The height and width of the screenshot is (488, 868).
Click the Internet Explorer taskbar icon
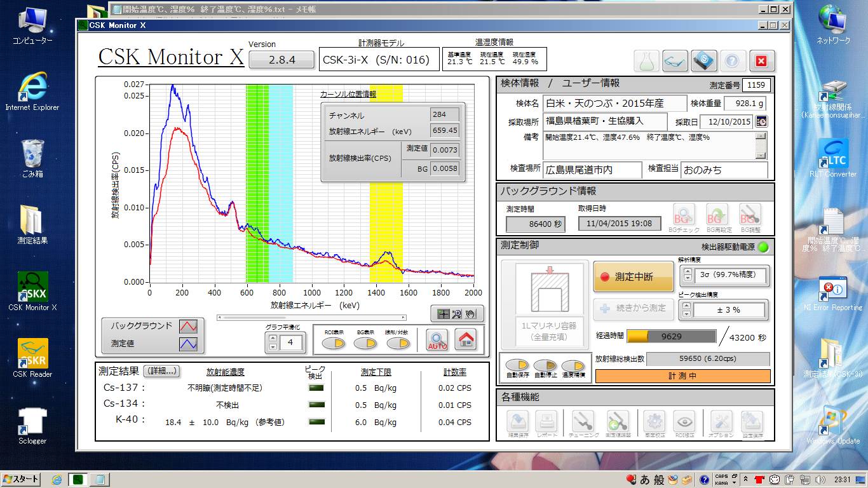[57, 479]
